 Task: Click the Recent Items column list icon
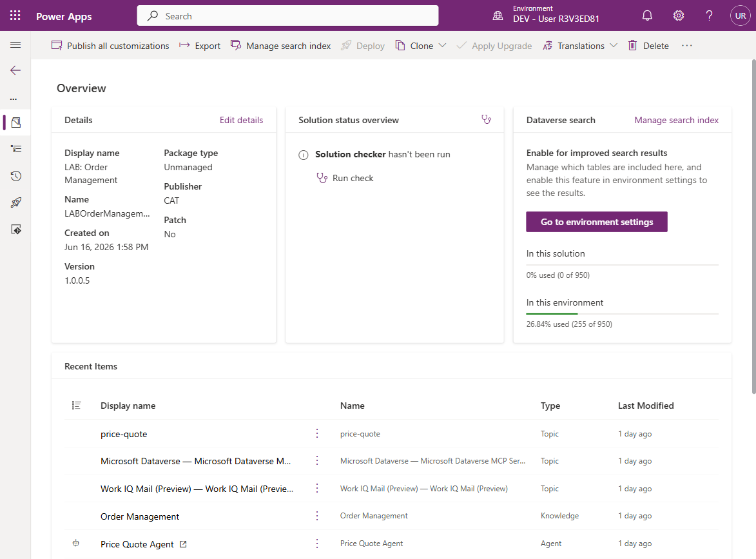[x=76, y=405]
